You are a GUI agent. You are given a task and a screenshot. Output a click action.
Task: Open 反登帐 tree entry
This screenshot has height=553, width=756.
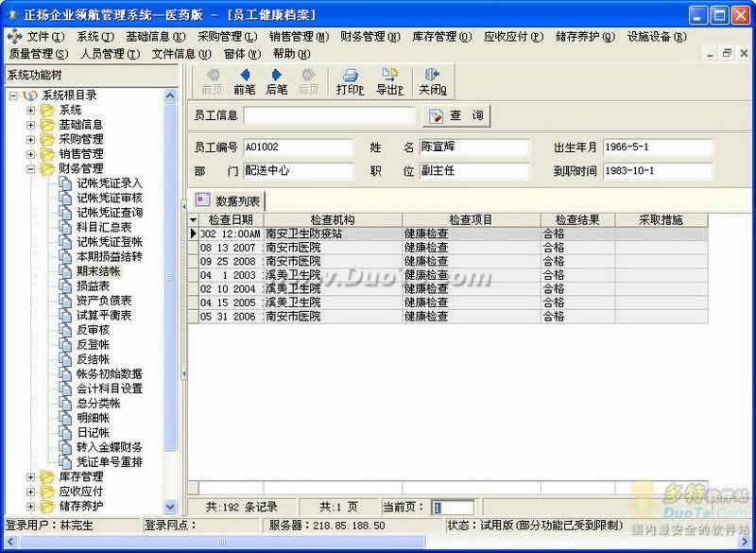coord(93,345)
